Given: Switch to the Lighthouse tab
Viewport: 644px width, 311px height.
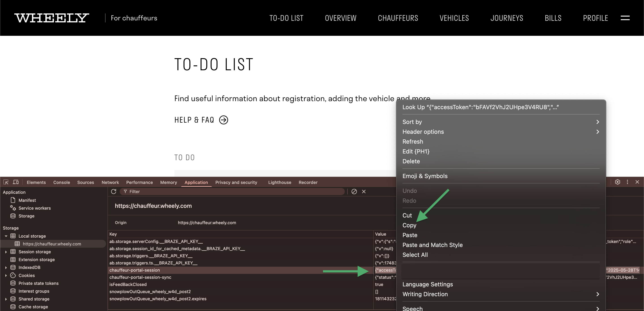Looking at the screenshot, I should 280,182.
